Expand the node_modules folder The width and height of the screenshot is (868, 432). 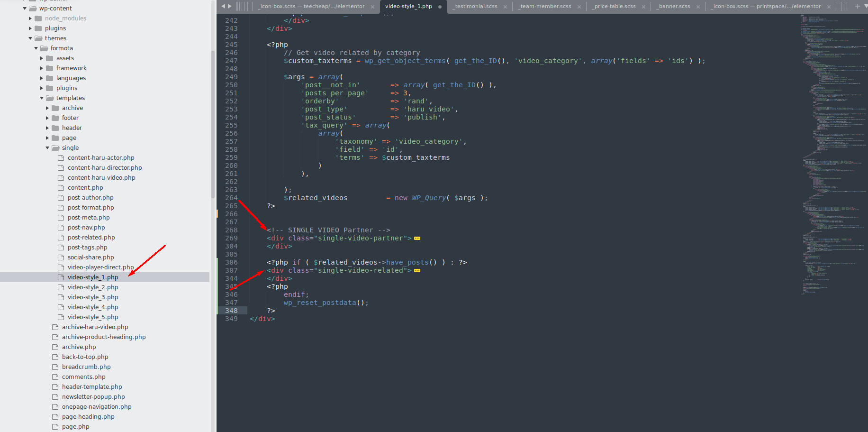30,18
